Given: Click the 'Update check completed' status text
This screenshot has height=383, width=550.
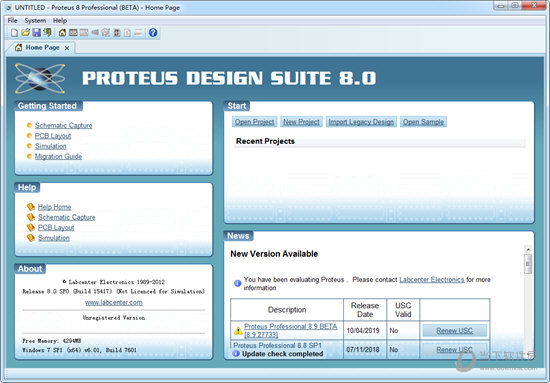Looking at the screenshot, I should coord(282,354).
